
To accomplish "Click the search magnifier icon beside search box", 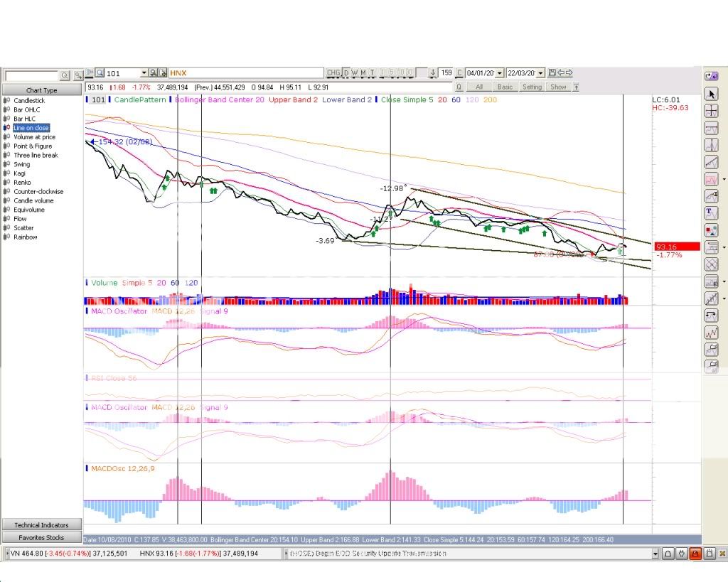I will point(65,75).
